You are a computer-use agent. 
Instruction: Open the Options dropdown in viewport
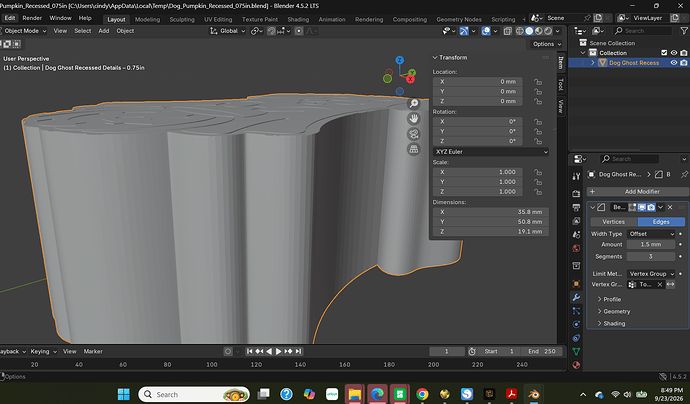(x=547, y=44)
